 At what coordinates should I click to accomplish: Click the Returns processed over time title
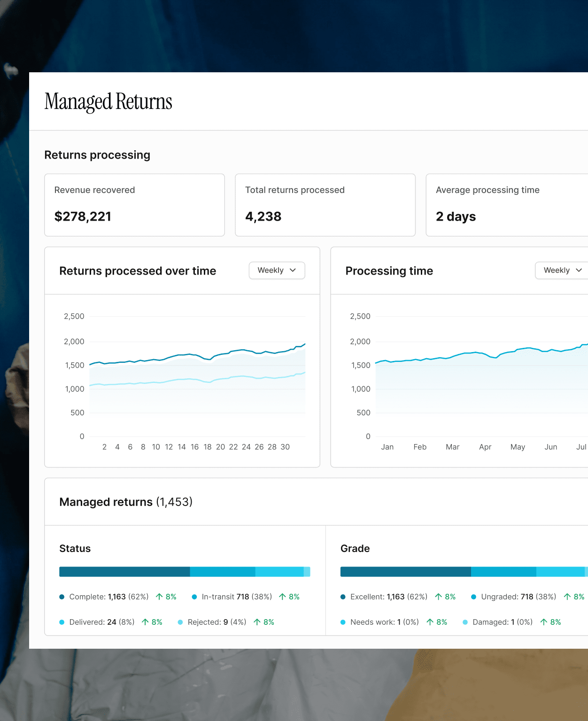click(138, 271)
